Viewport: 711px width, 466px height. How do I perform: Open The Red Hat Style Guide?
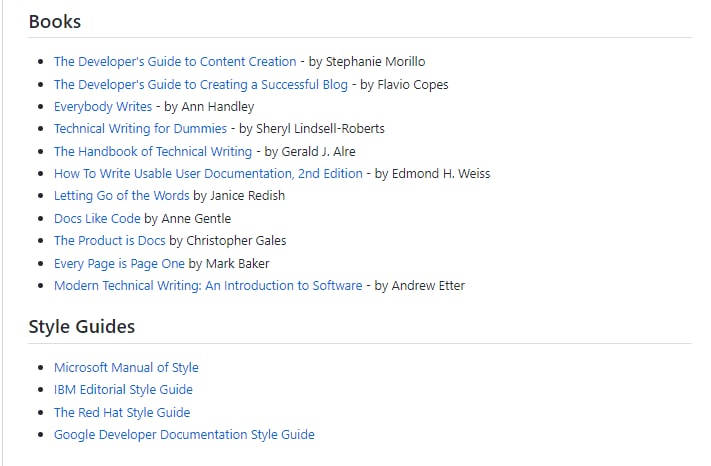[x=122, y=412]
